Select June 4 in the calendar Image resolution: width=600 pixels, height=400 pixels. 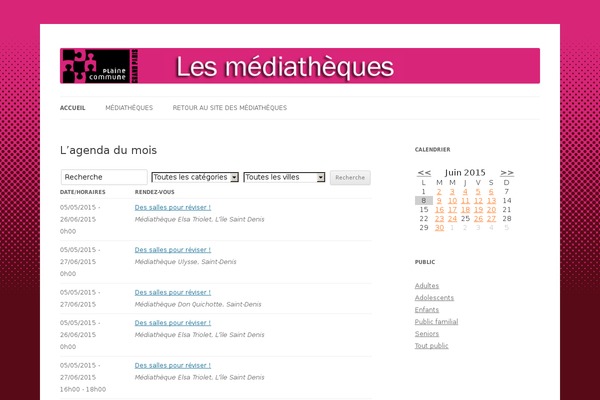(465, 192)
